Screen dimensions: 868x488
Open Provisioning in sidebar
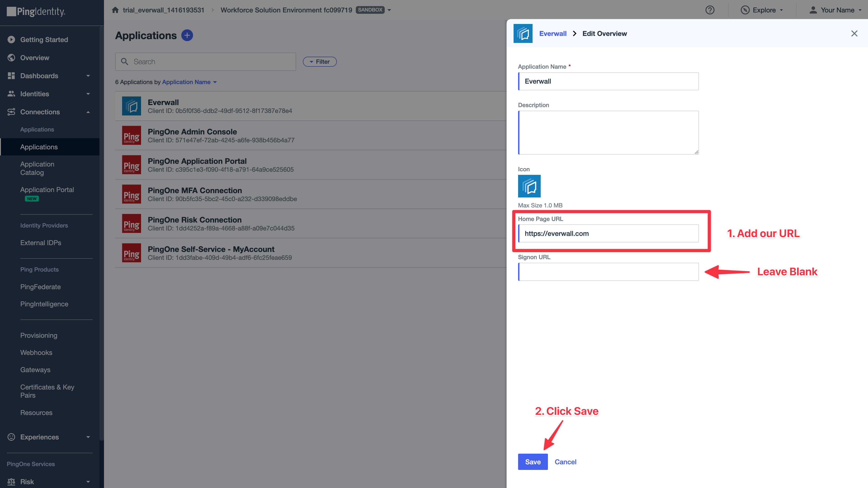pos(39,335)
